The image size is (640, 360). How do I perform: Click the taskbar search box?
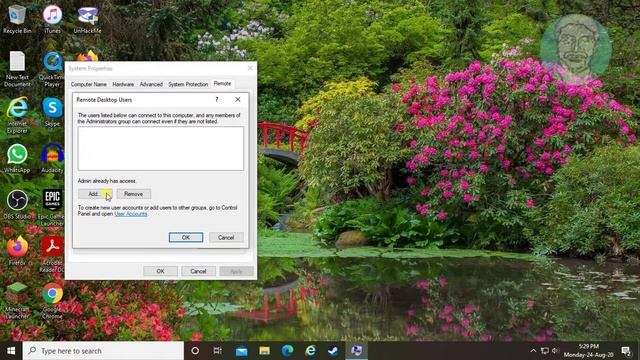click(103, 351)
